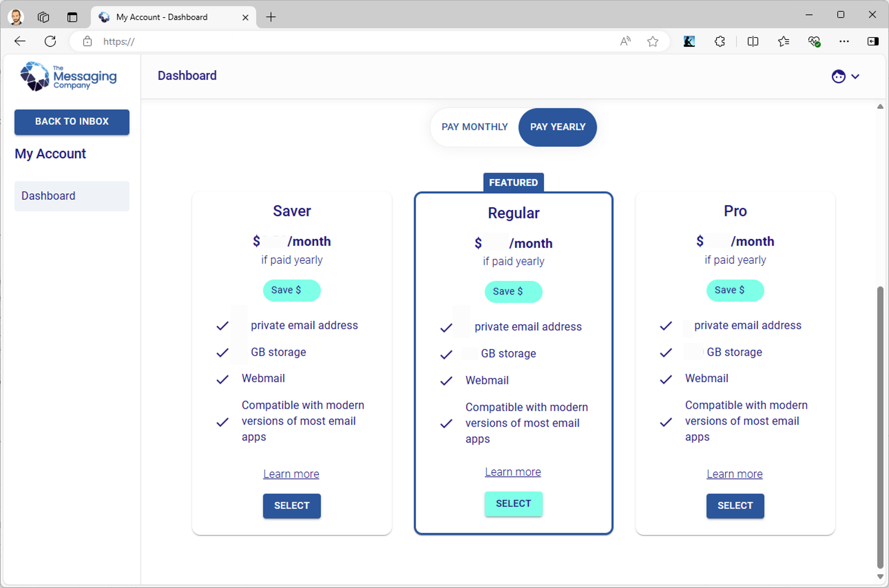Click the vertical scrollbar thumb
889x588 pixels.
[x=880, y=427]
